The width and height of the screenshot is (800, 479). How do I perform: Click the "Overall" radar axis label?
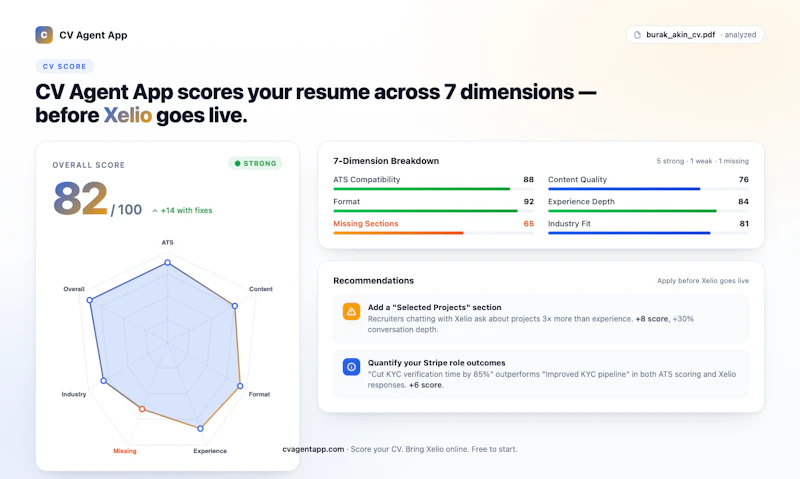74,289
